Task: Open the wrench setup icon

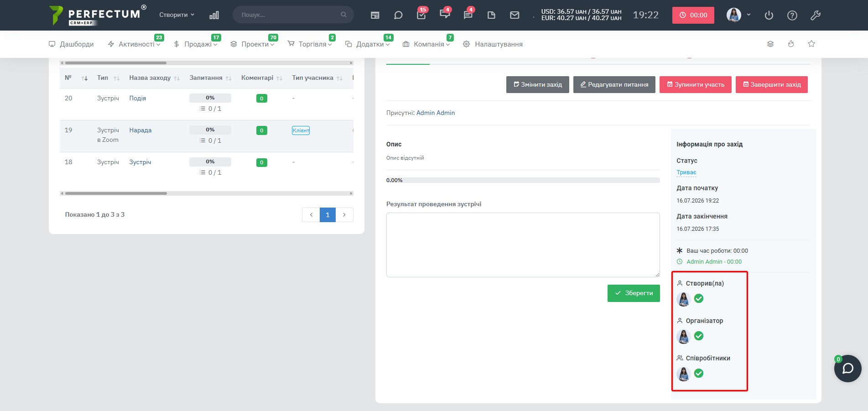Action: pyautogui.click(x=816, y=15)
